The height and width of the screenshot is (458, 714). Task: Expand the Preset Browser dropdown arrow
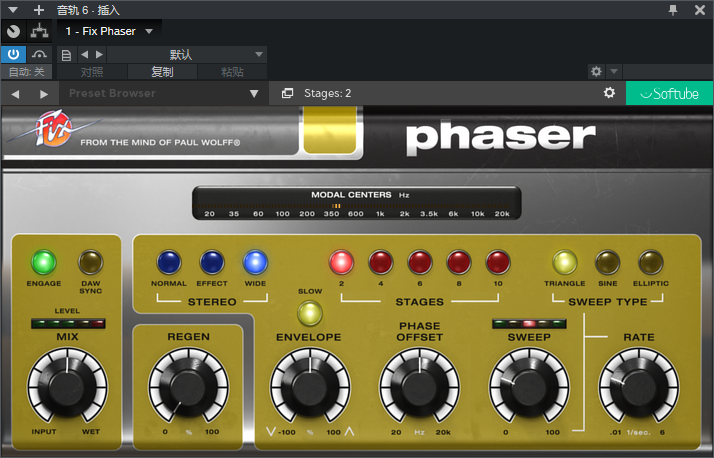[x=254, y=94]
